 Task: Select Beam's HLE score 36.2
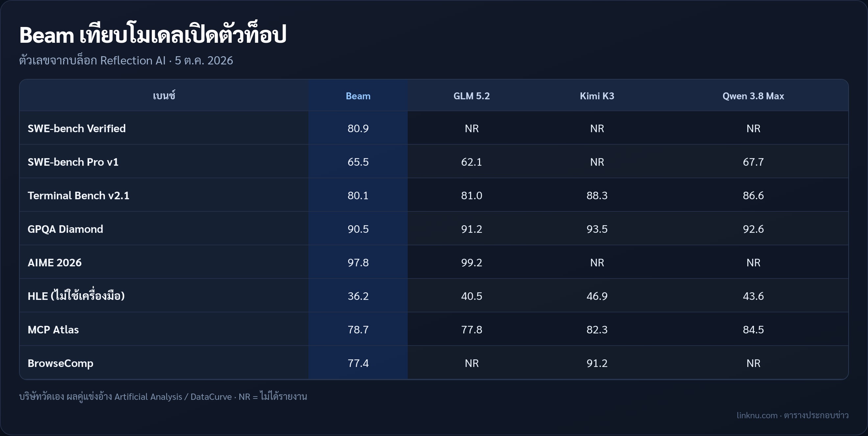pos(358,296)
